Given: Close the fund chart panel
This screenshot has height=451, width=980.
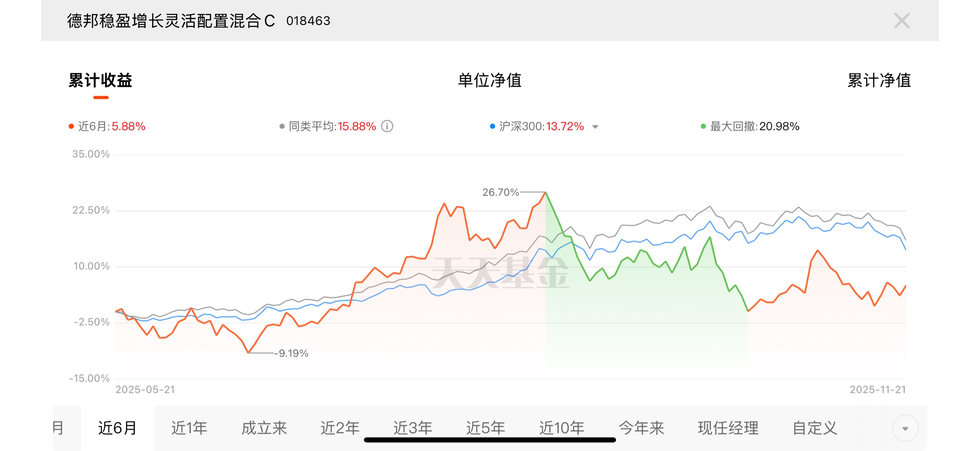Looking at the screenshot, I should click(902, 21).
